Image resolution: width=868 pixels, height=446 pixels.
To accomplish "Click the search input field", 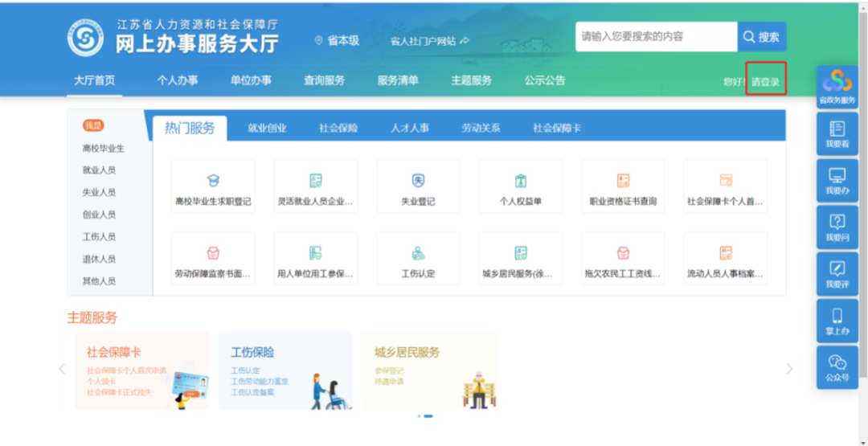I will tap(656, 37).
